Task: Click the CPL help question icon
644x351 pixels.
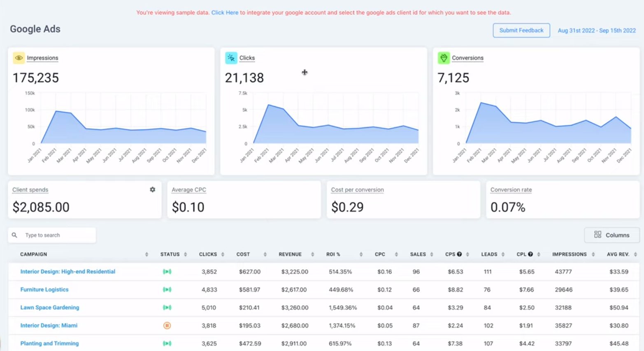Action: (x=530, y=254)
